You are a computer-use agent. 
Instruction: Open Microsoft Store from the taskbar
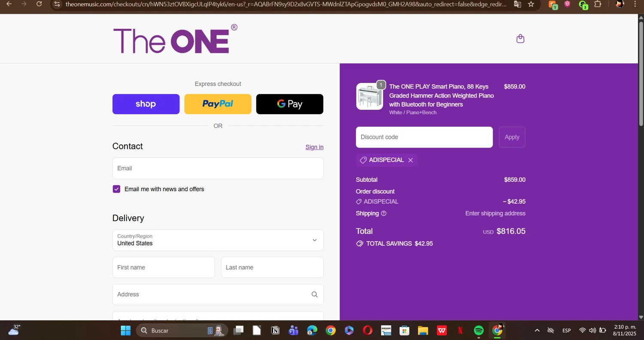[404, 331]
